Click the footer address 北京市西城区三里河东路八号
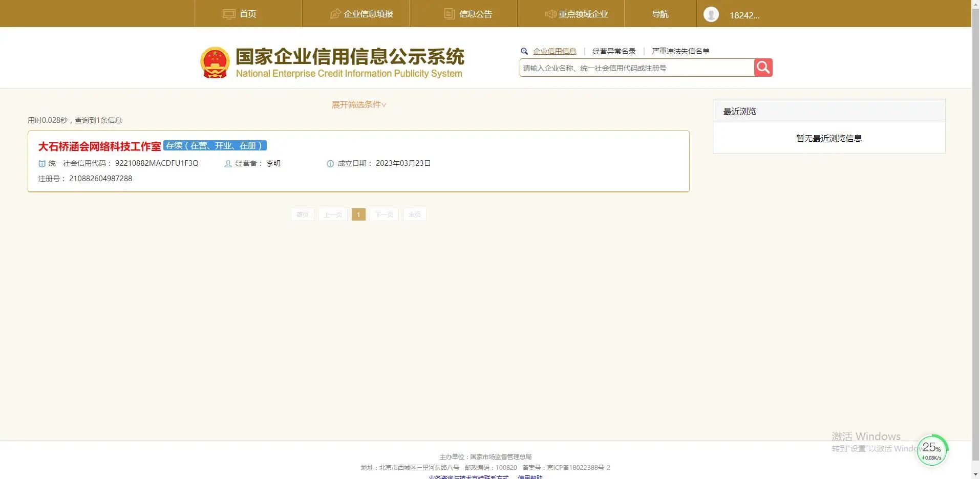This screenshot has width=980, height=479. [x=419, y=467]
